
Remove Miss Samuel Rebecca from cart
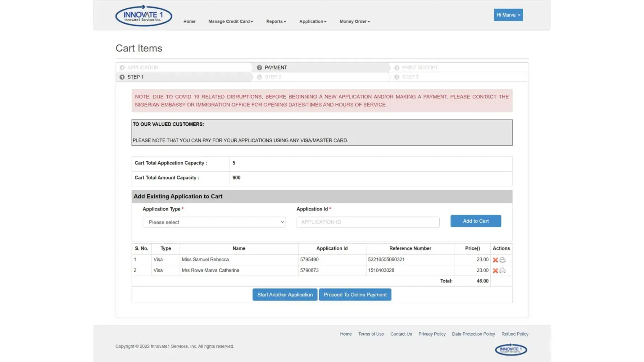coord(495,260)
